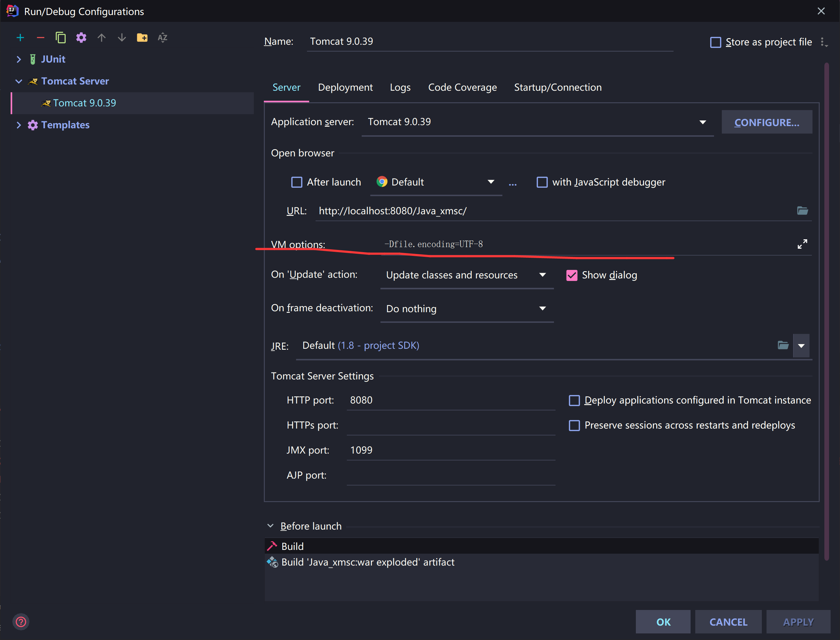The width and height of the screenshot is (840, 640).
Task: Enable Preserve sessions across restarts and redeploys
Action: 574,425
